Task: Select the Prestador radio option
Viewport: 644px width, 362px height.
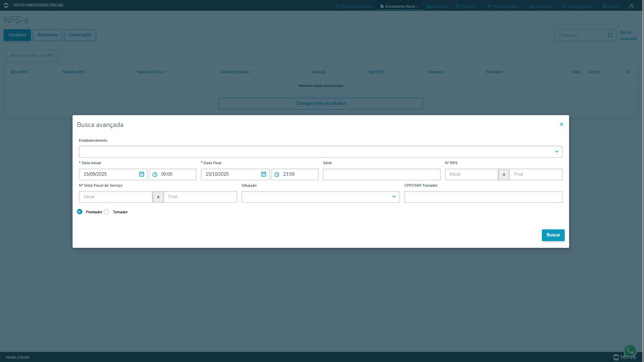Action: click(80, 212)
